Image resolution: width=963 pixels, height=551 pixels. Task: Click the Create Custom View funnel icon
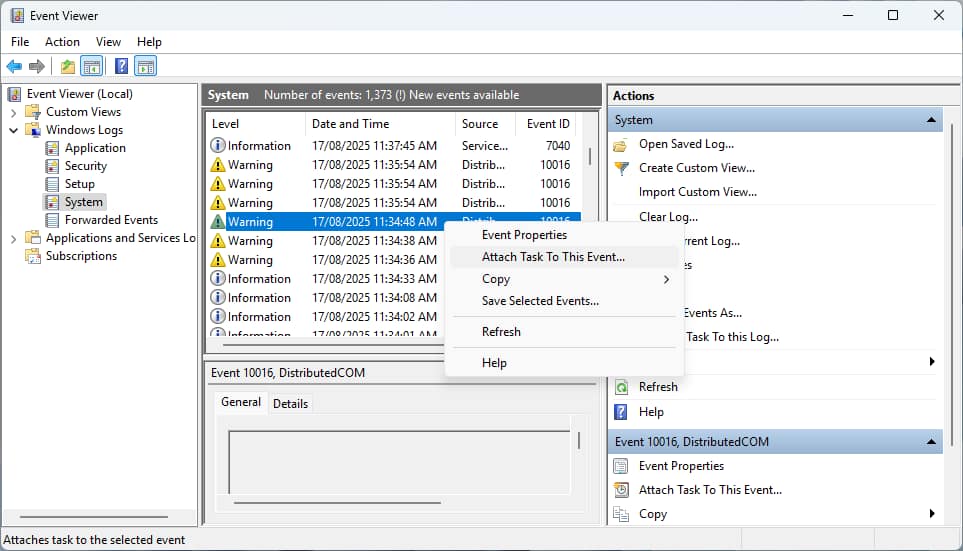pyautogui.click(x=621, y=168)
